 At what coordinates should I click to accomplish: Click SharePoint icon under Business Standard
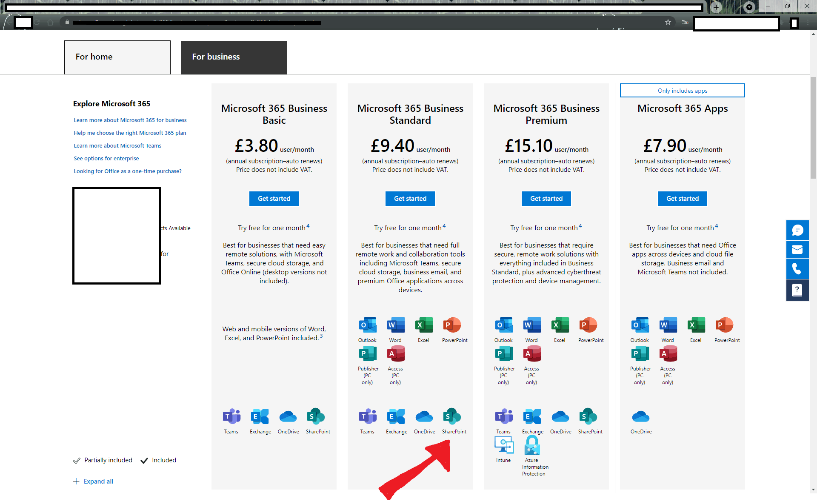452,417
